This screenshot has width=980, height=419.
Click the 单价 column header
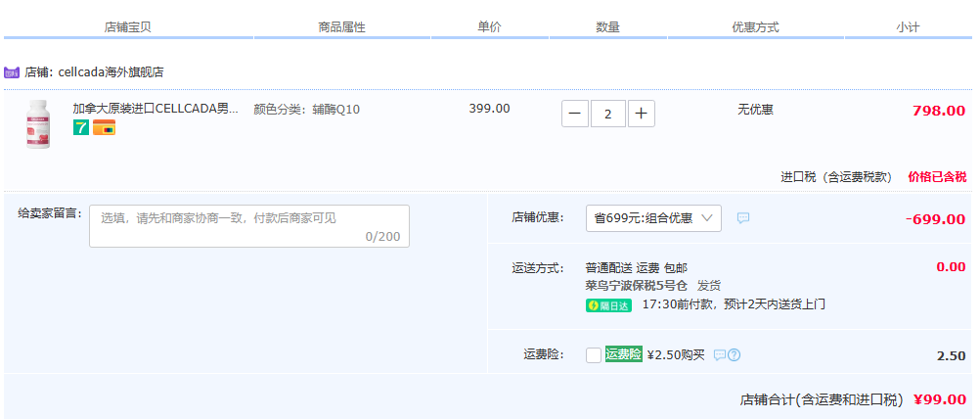489,27
